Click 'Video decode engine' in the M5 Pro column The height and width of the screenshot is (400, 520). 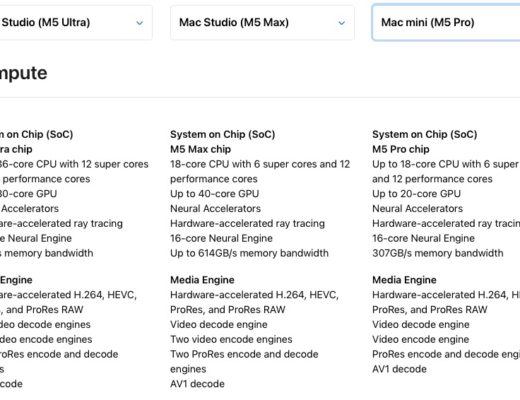tap(421, 324)
